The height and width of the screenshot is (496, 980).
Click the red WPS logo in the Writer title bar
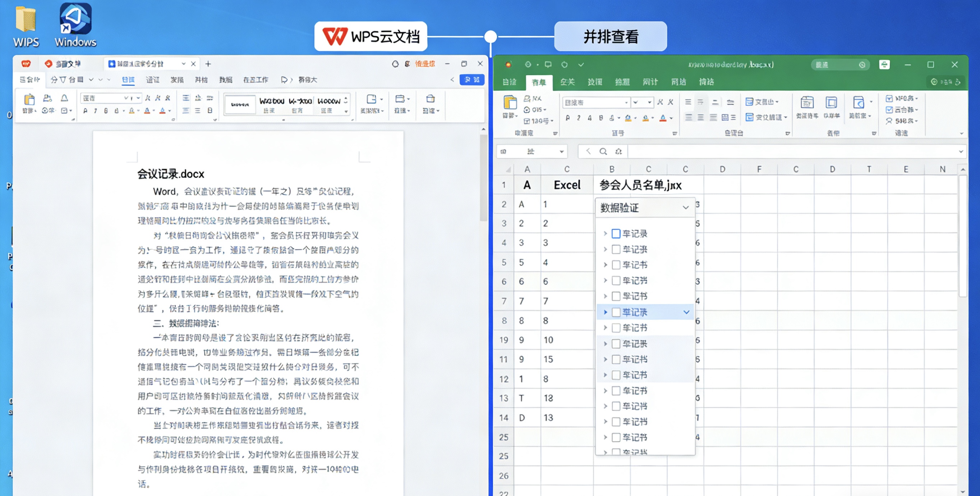[26, 64]
